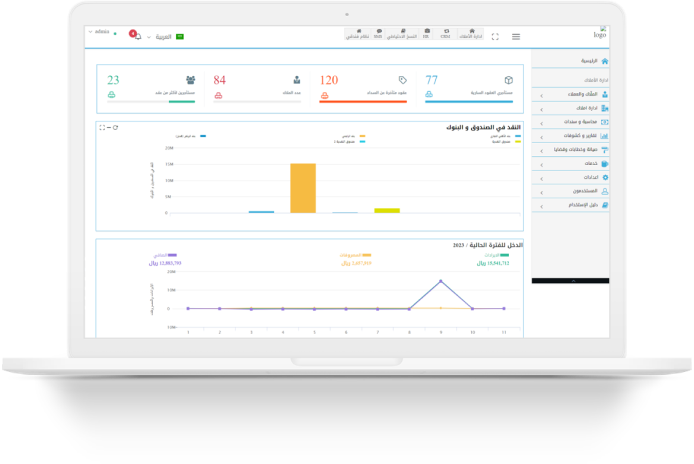Click the cube icon on card 77

click(x=509, y=80)
